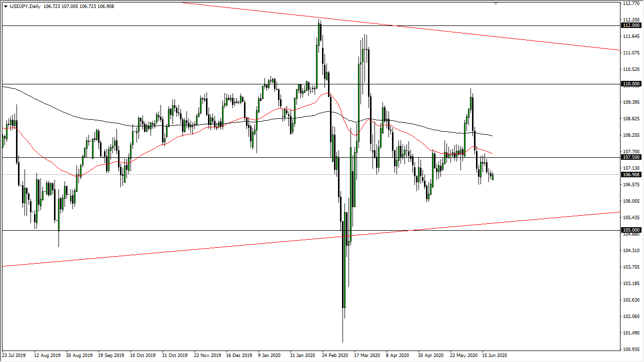Viewport: 644px width, 362px height.
Task: Click the current price tag 106.908
Action: pyautogui.click(x=631, y=175)
